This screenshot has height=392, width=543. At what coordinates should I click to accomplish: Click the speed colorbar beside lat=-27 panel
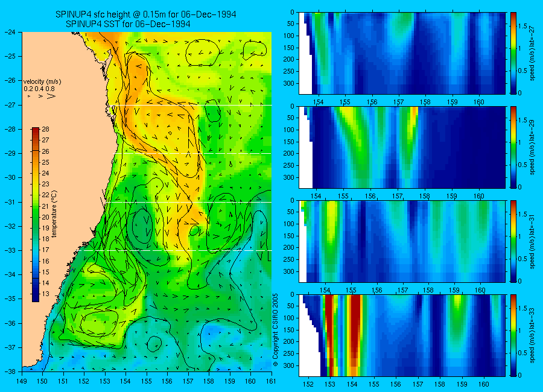(513, 53)
